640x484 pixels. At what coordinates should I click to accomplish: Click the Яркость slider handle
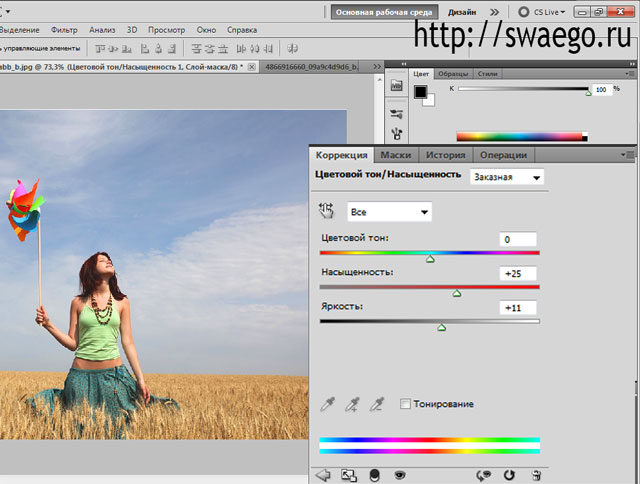click(441, 328)
